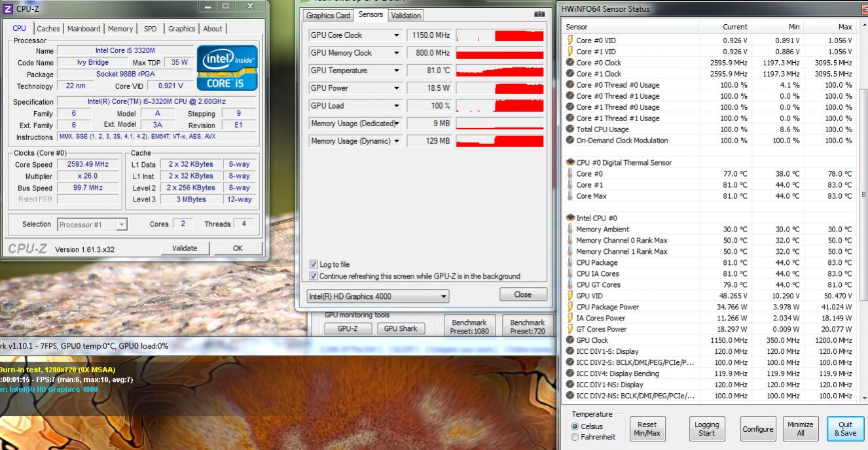Screen dimensions: 868x450
Task: Click the chip icon of Intel CPU #0 group
Action: tap(570, 218)
